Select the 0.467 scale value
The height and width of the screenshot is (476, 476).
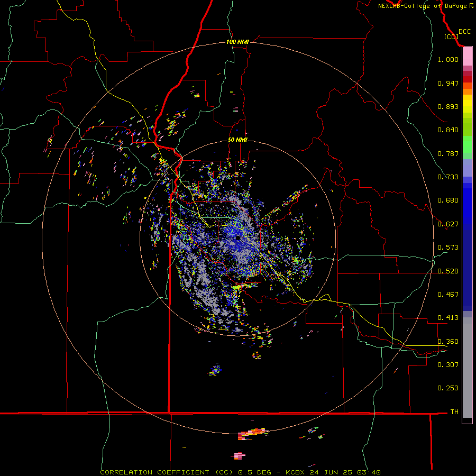[448, 295]
